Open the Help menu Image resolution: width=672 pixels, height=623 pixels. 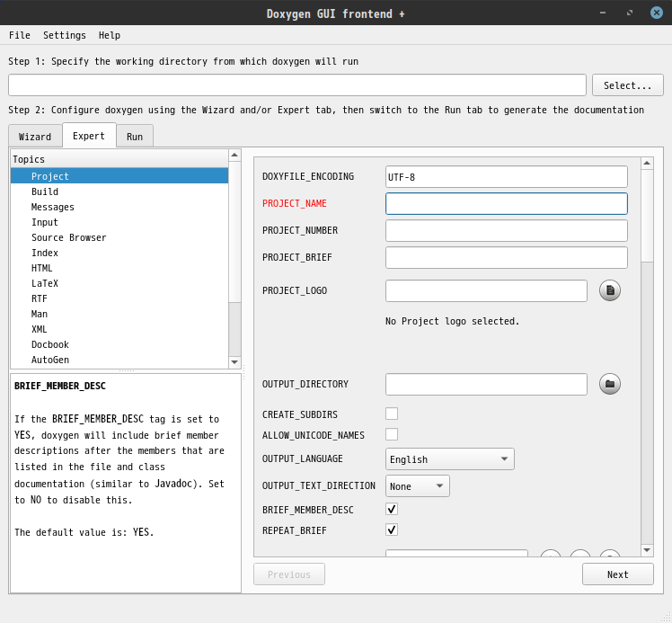[110, 35]
